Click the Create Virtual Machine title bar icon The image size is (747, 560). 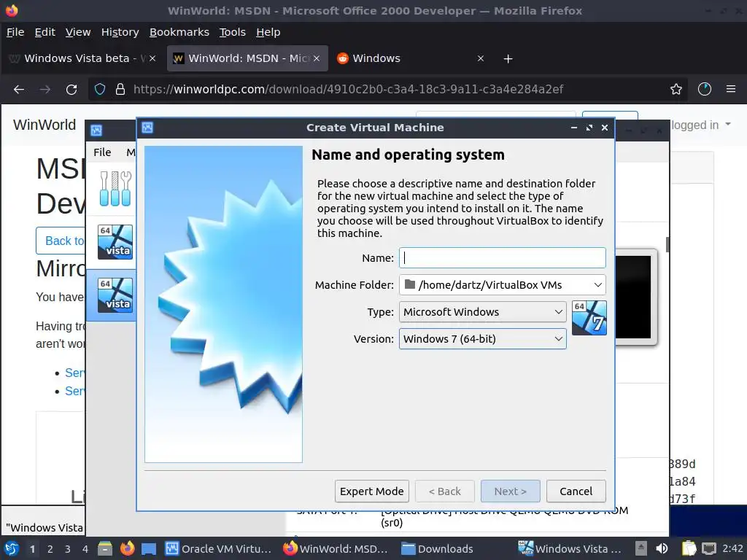click(147, 128)
